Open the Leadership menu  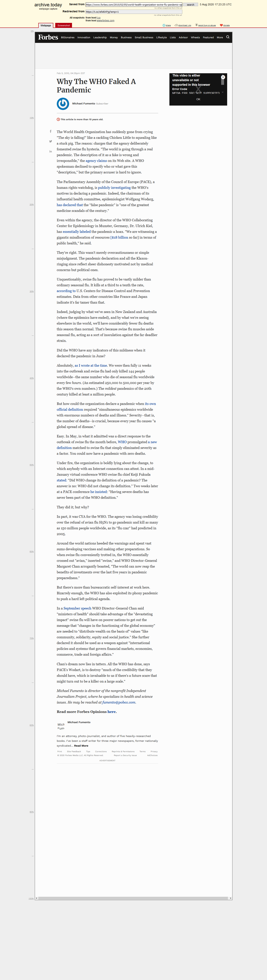100,38
